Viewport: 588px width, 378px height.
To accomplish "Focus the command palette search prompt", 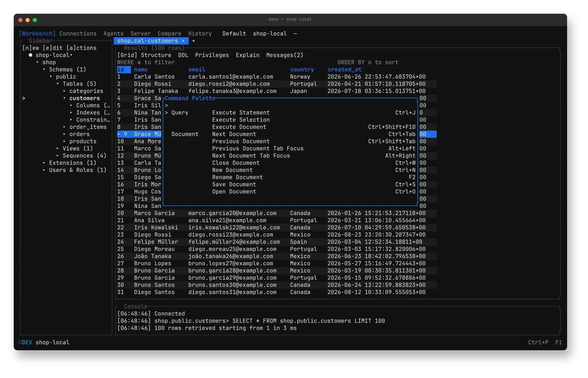I will (x=290, y=105).
